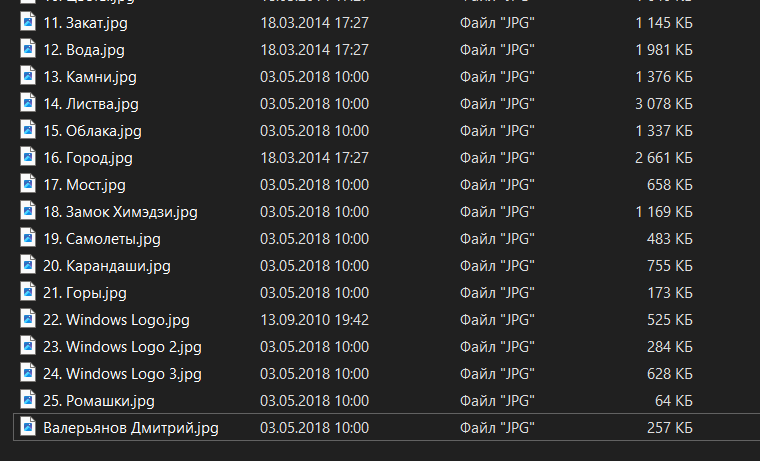Click the icon for 22. Windows Logo.jpg
The image size is (760, 461).
pyautogui.click(x=28, y=319)
